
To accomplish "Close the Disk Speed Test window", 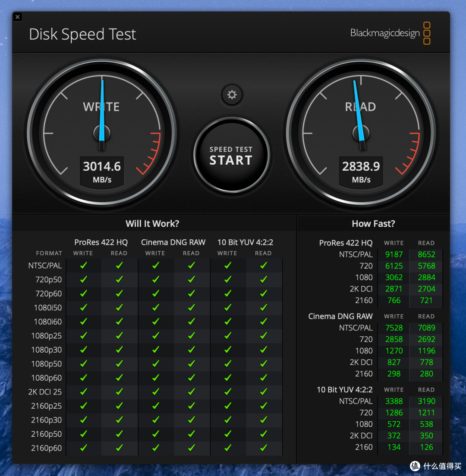I will [18, 17].
